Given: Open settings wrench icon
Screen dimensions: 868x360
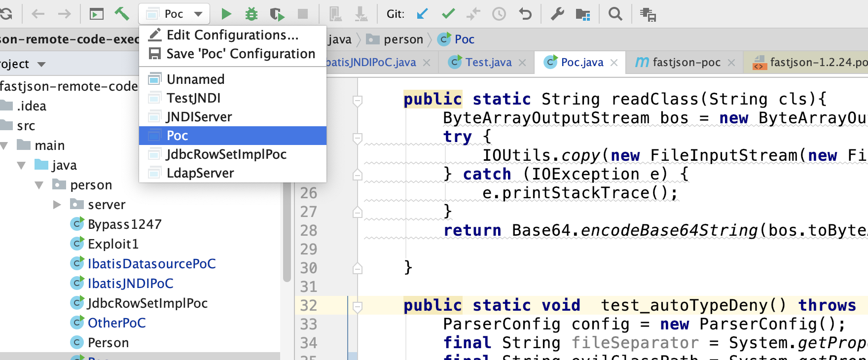Looking at the screenshot, I should (x=557, y=14).
